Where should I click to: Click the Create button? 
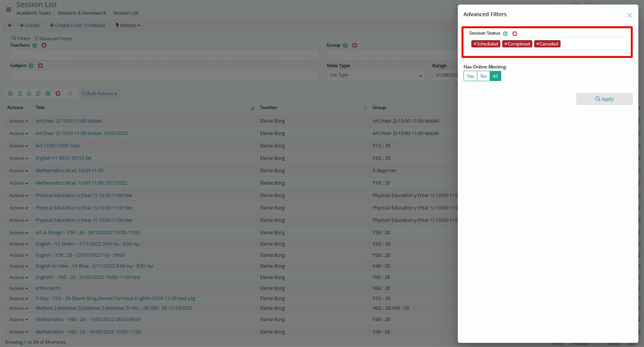29,26
